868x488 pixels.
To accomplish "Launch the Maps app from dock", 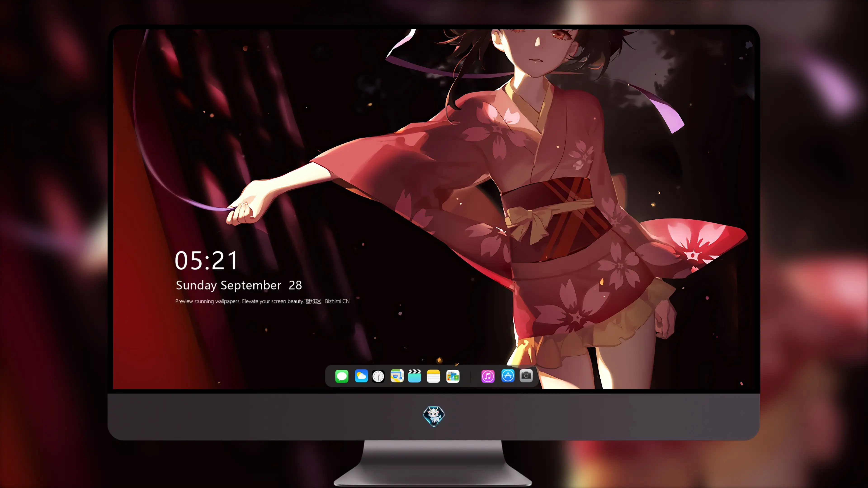I will click(397, 376).
